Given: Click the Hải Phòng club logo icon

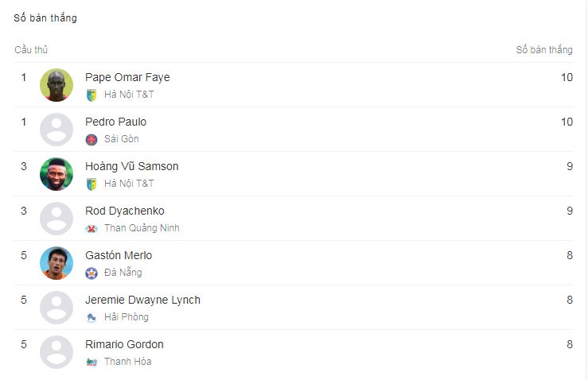Looking at the screenshot, I should tap(92, 318).
